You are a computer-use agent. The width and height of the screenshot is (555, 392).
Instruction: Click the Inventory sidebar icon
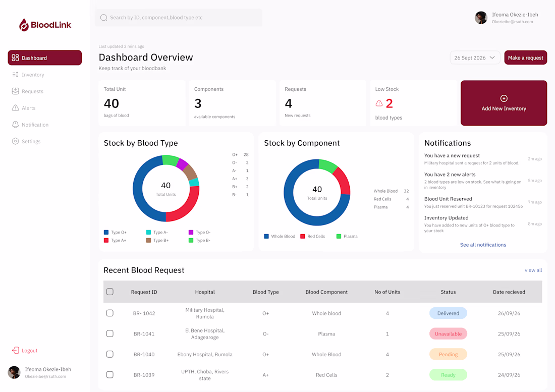(x=15, y=75)
